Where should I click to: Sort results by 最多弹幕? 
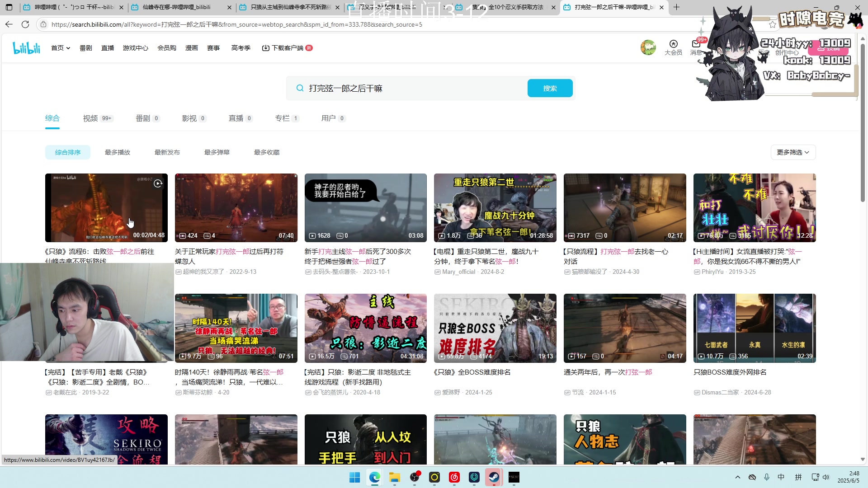[217, 152]
